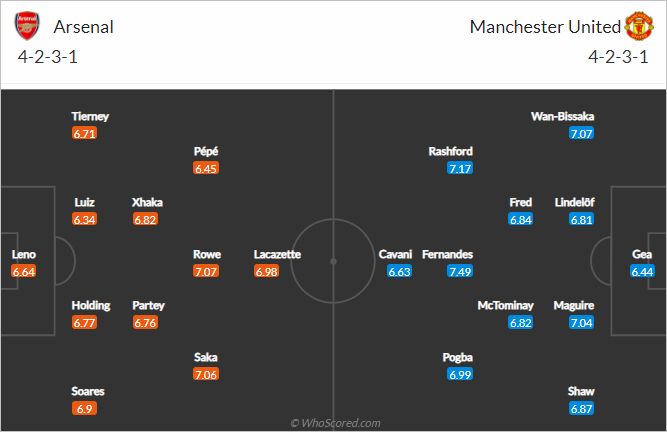Click goalkeeper Leno's name

(24, 254)
